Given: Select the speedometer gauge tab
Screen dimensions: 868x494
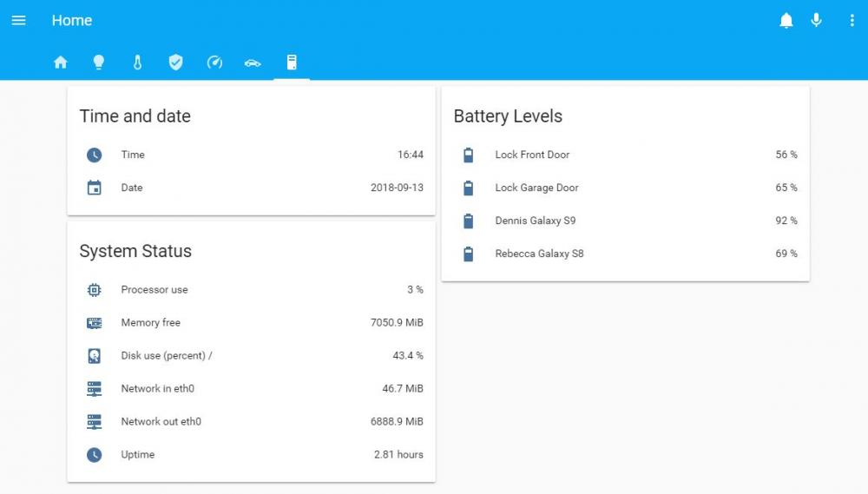Looking at the screenshot, I should point(214,63).
